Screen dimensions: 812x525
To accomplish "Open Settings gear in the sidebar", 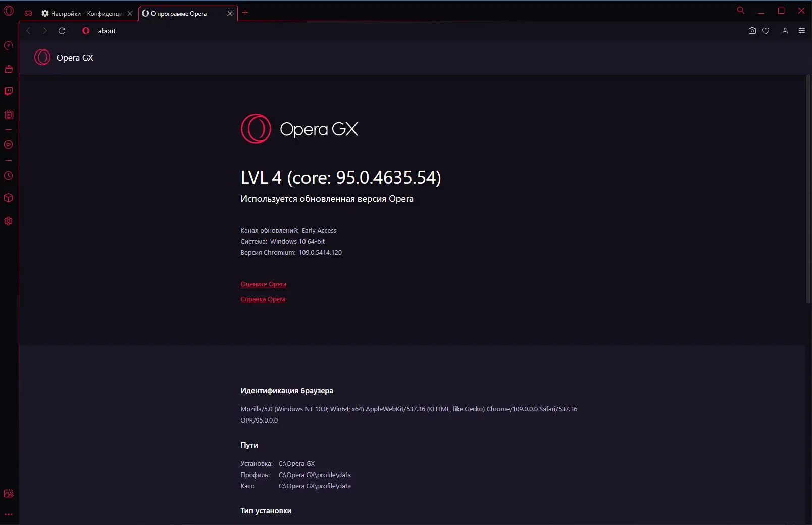I will 9,221.
